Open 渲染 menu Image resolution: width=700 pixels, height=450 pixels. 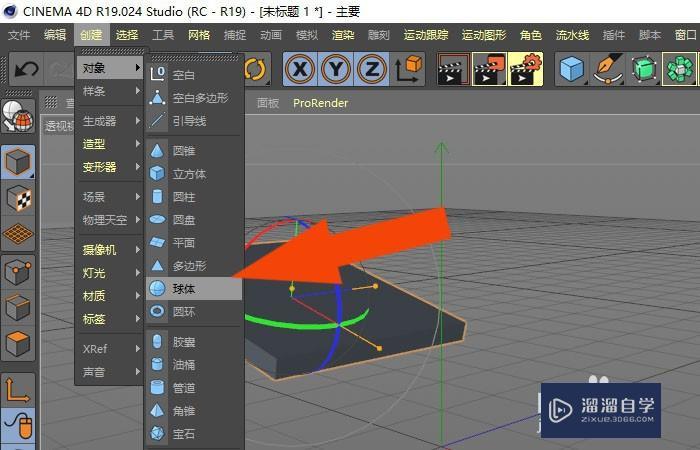343,35
